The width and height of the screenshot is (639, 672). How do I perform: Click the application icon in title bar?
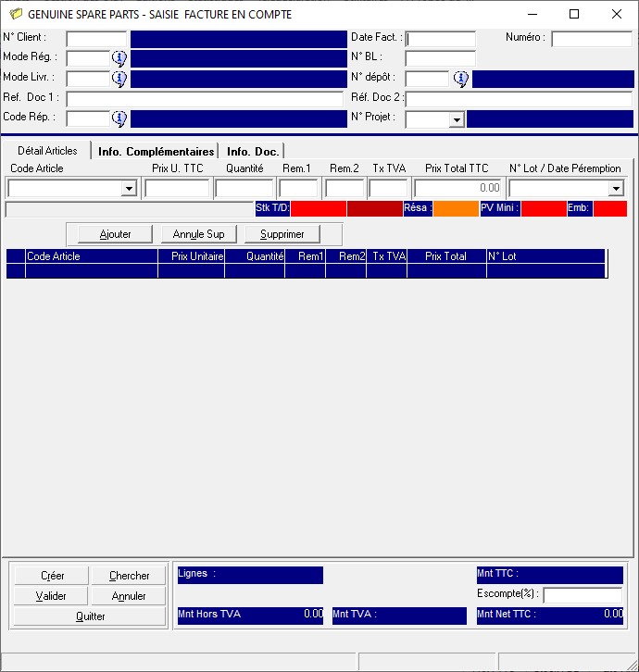tap(15, 15)
